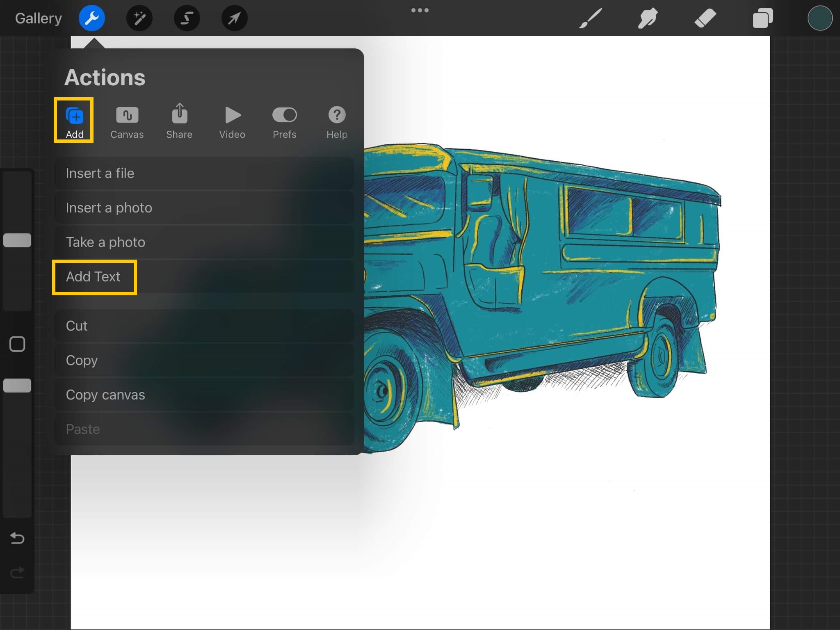Tap the undo arrow in sidebar

coord(17,538)
